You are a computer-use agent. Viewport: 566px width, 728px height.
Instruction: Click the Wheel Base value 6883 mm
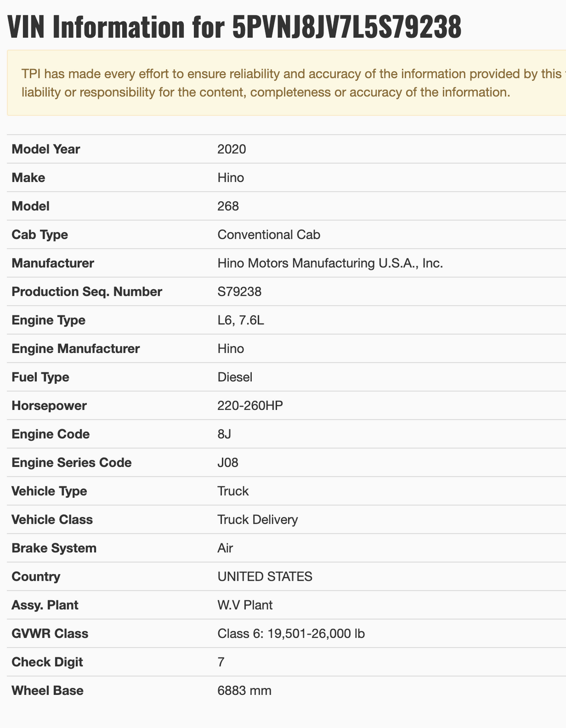(x=244, y=691)
